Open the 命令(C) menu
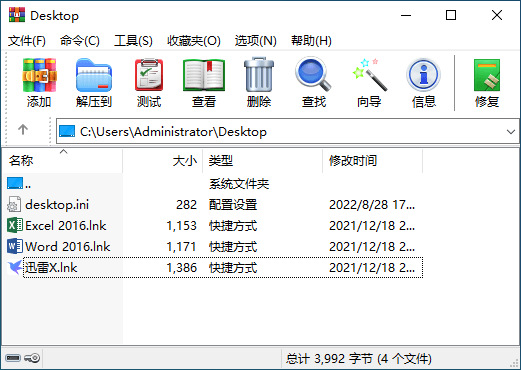This screenshot has height=370, width=521. pos(80,41)
